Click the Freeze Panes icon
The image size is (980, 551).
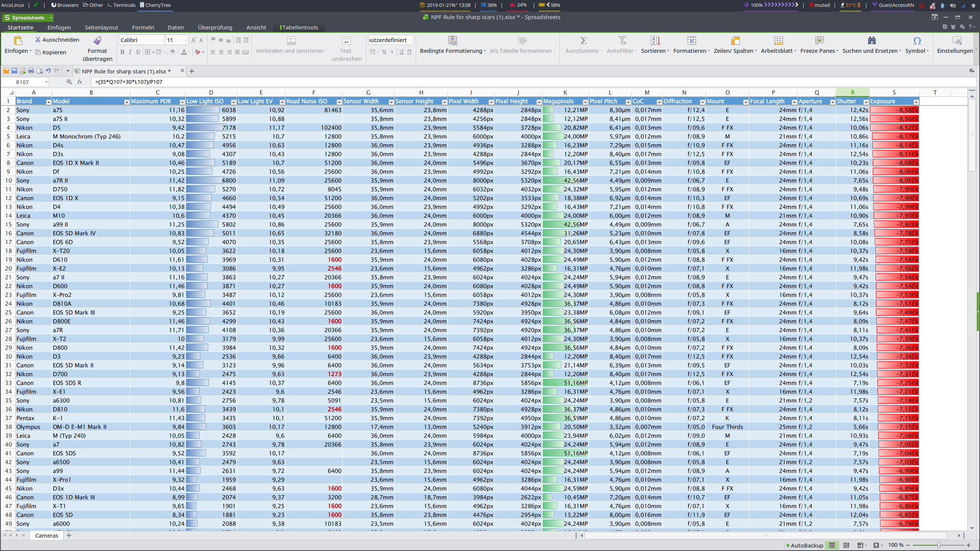click(x=819, y=41)
